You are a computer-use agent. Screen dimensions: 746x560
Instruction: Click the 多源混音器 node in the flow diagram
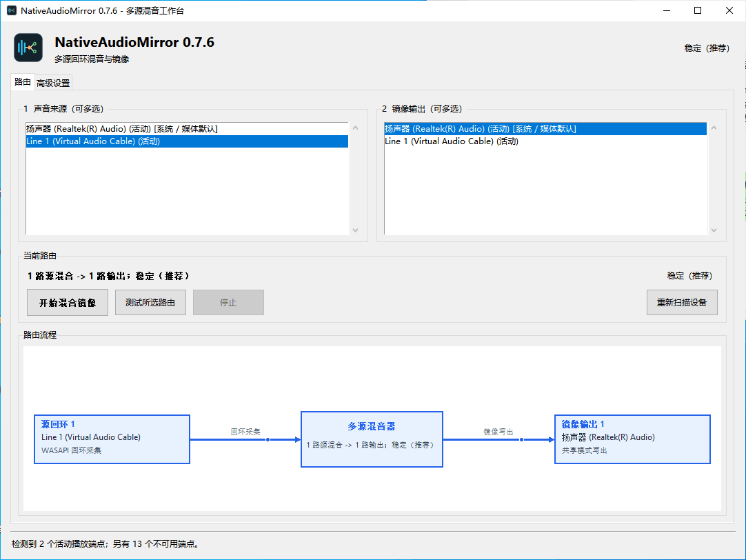tap(372, 439)
